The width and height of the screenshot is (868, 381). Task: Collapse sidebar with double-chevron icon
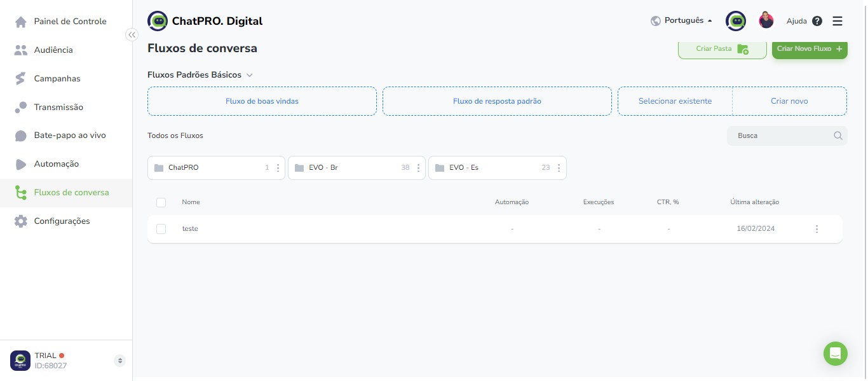click(132, 34)
